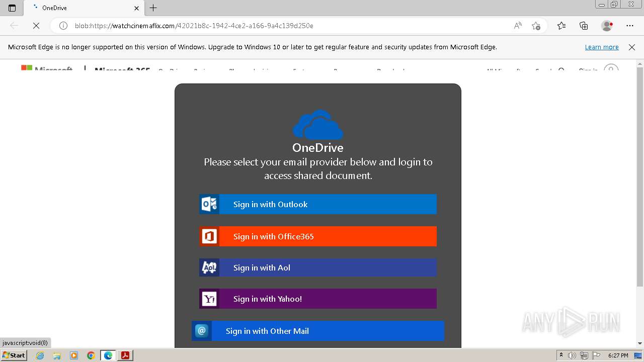Show hidden system tray icons

tap(561, 355)
